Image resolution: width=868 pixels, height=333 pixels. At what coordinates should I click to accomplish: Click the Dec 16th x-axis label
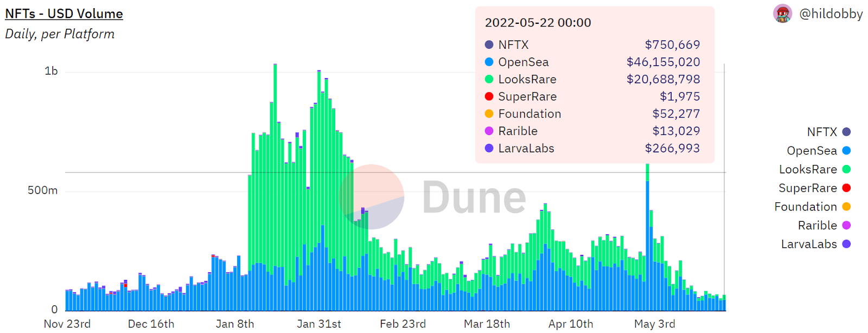[x=151, y=324]
